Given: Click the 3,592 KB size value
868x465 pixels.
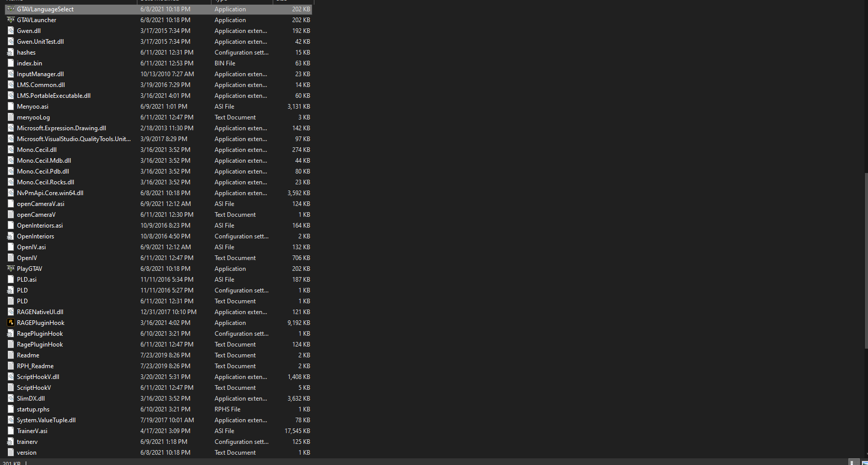Looking at the screenshot, I should pyautogui.click(x=298, y=193).
